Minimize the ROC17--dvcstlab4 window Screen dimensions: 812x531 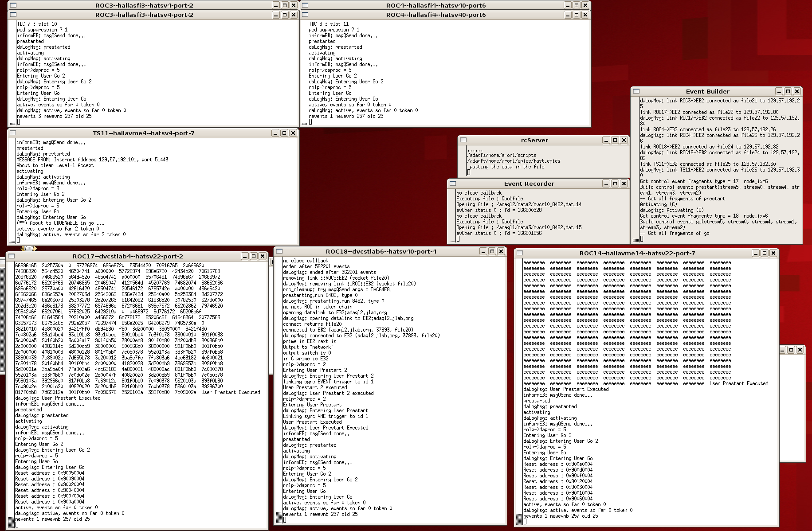tap(245, 256)
